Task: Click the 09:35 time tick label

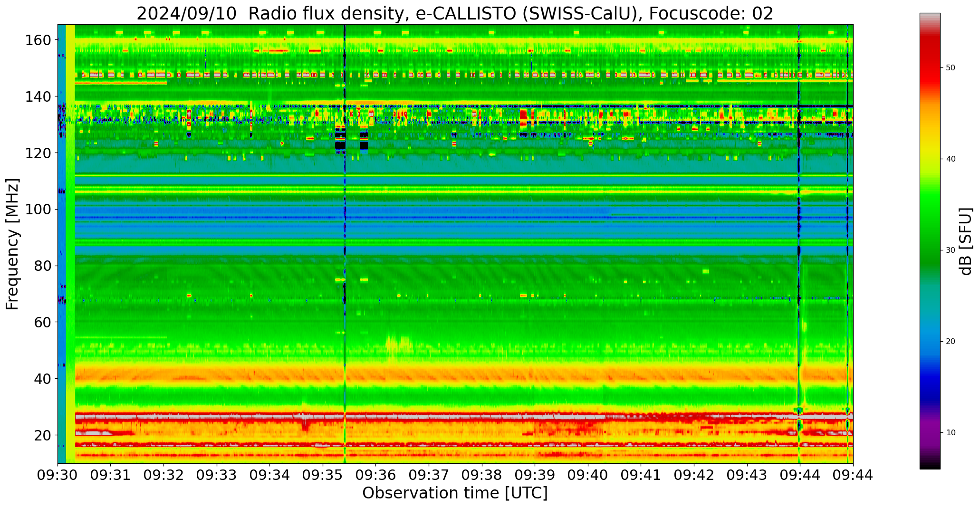Action: point(323,475)
